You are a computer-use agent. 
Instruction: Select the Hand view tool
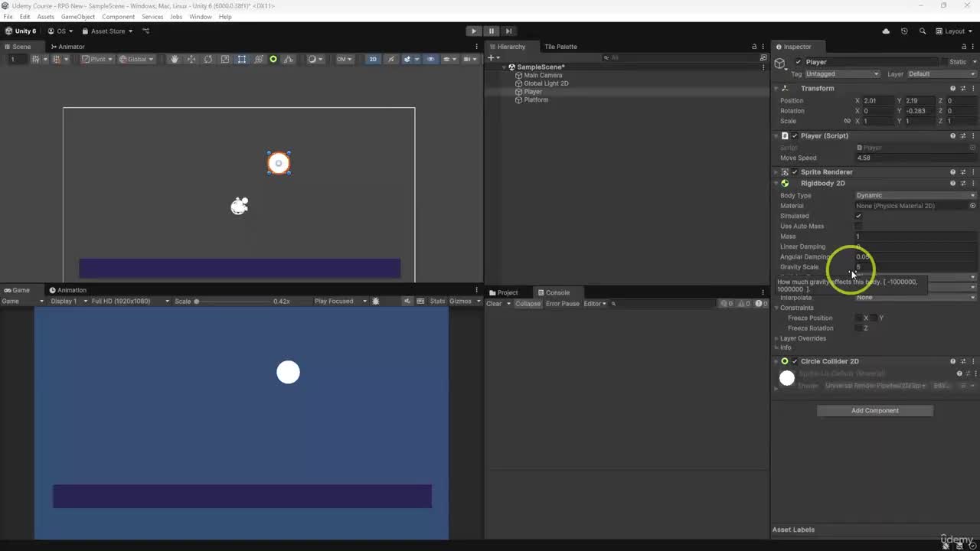(174, 59)
